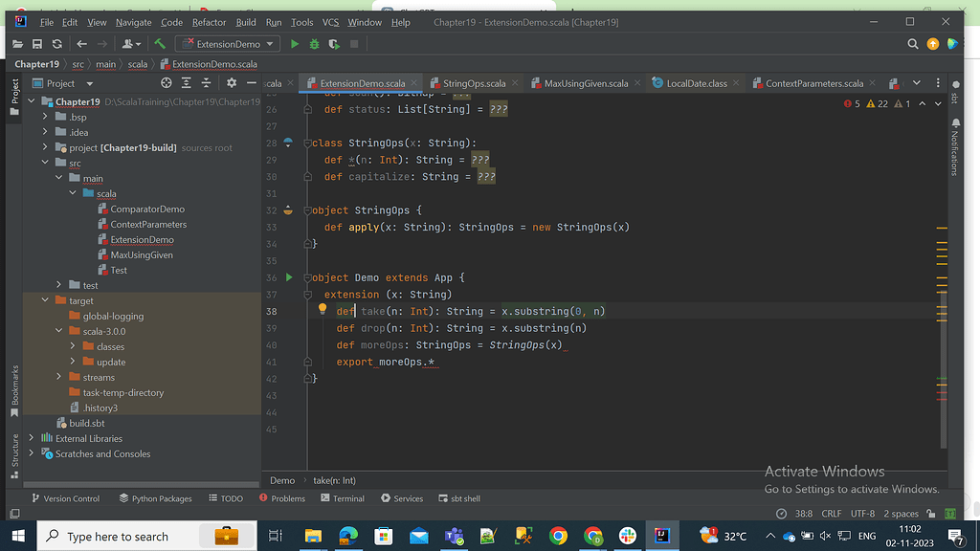Collapse the scala source folder in Project tree
Viewport: 980px width, 551px height.
[72, 193]
